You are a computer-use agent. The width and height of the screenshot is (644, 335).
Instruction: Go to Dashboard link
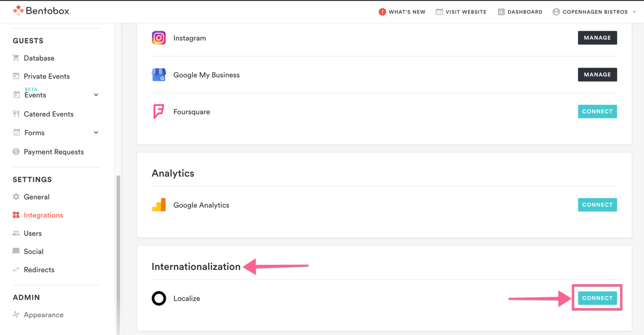(x=525, y=12)
